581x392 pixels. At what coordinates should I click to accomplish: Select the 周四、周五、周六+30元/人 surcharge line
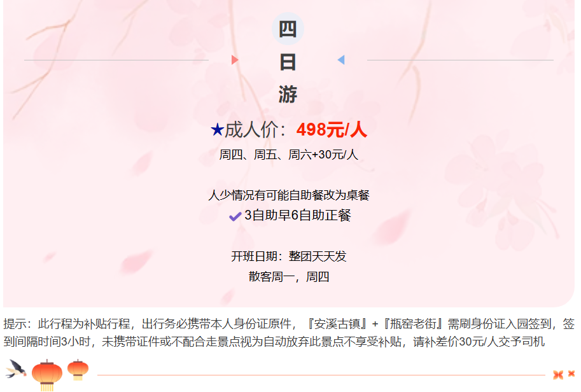(x=289, y=155)
